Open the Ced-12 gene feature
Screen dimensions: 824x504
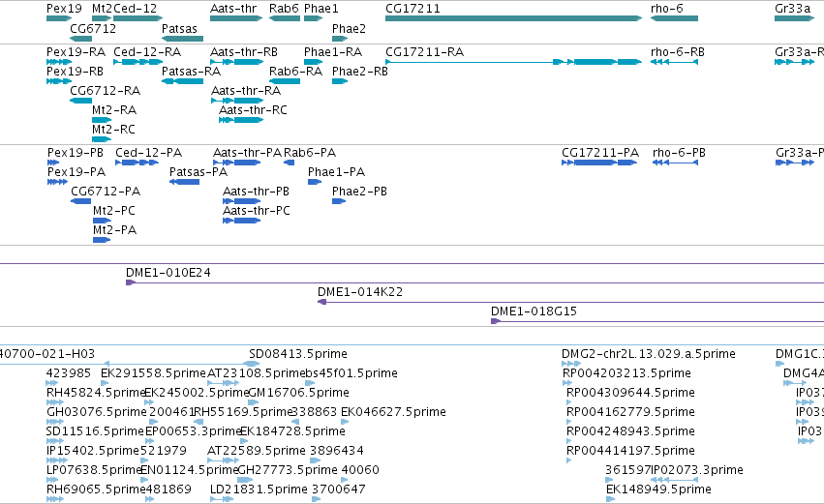tap(138, 18)
